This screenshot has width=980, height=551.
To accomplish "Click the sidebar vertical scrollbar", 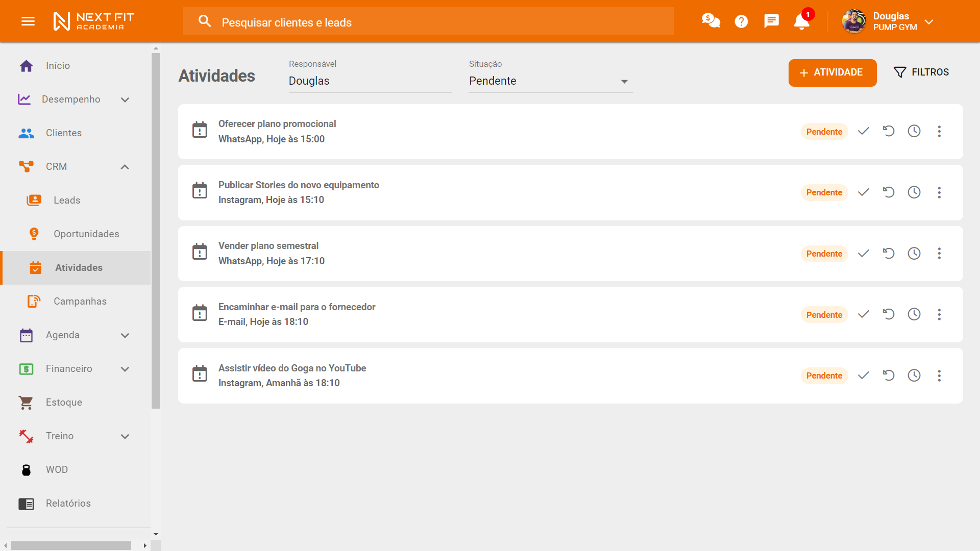I will coord(156,230).
